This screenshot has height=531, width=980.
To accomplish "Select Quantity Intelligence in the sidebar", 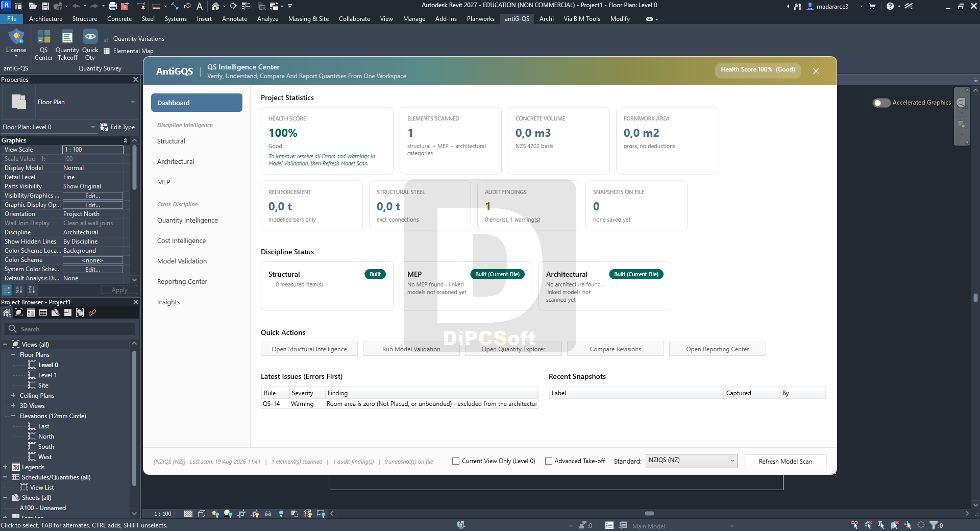I will coord(187,221).
